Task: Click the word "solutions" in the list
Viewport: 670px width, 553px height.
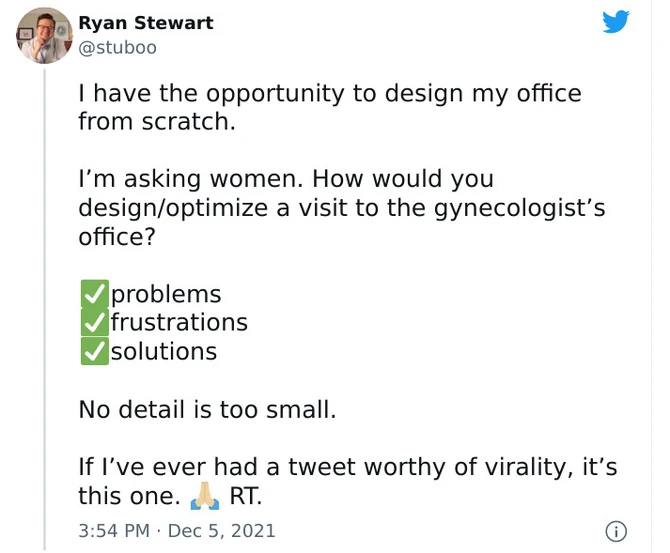Action: (164, 351)
